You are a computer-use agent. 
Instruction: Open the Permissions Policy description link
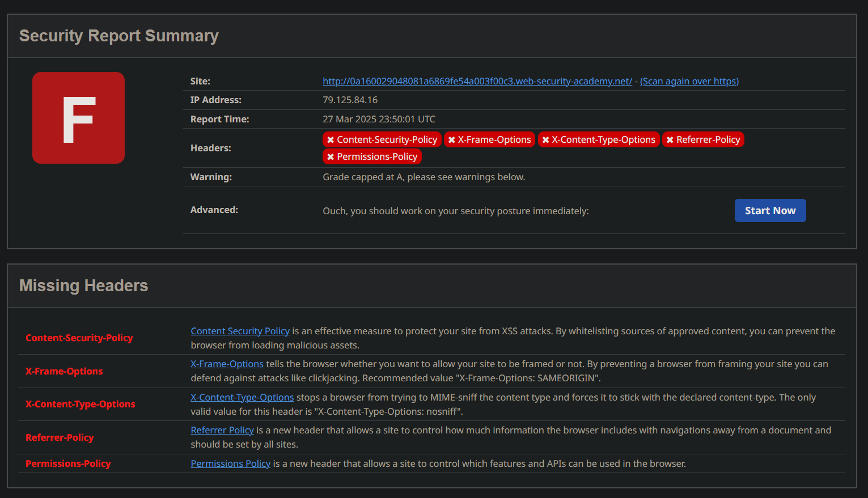tap(230, 463)
